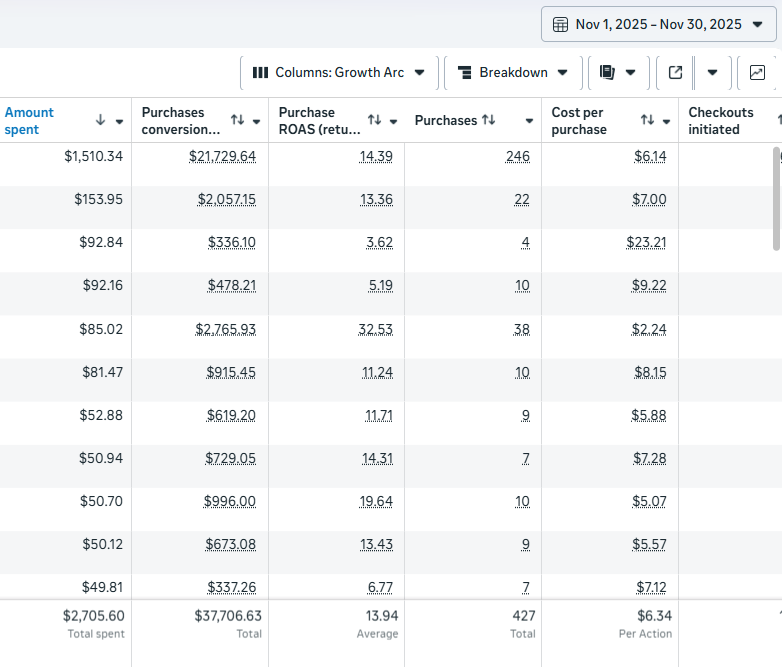Open the Nov 1 – Nov 30 date range picker
The width and height of the screenshot is (782, 667).
point(658,24)
